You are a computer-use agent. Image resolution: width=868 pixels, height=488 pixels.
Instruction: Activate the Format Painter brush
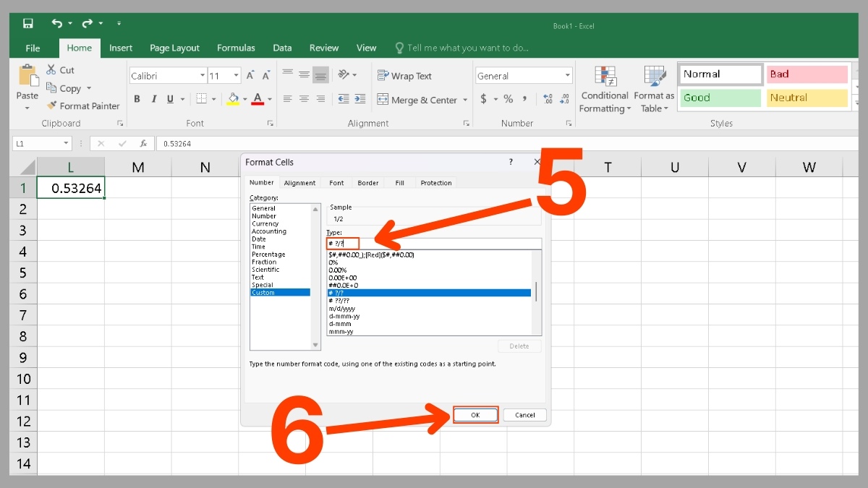coord(51,106)
